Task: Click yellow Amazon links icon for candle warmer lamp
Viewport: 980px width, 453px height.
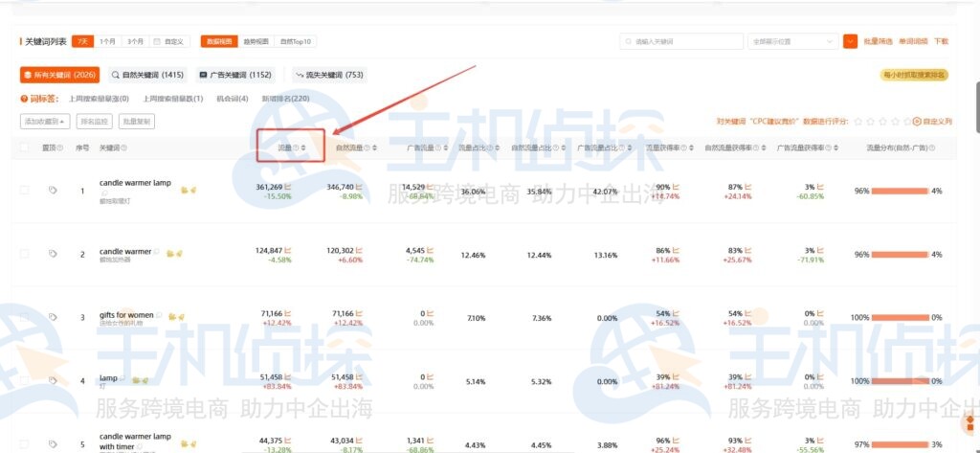Action: coord(189,190)
